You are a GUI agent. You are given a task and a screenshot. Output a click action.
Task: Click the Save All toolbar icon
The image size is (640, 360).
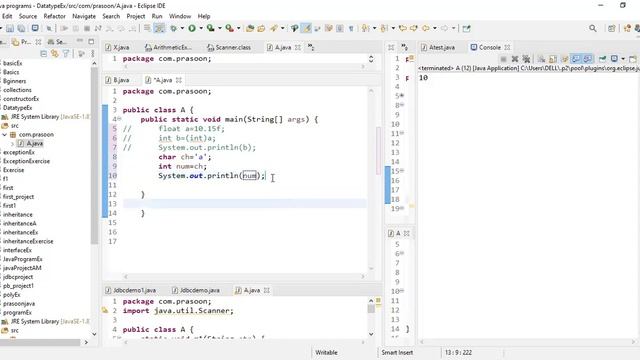point(21,28)
